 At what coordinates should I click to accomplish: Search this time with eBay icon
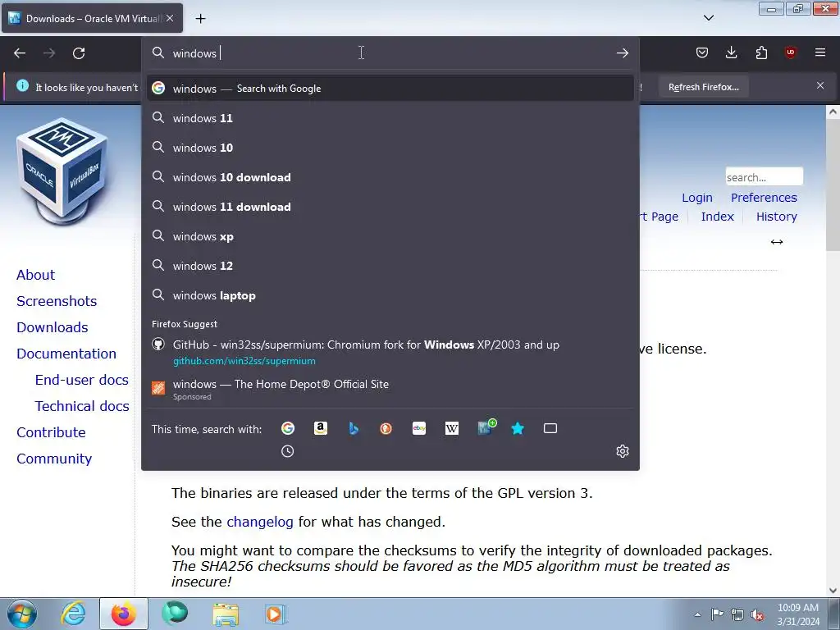pos(419,428)
